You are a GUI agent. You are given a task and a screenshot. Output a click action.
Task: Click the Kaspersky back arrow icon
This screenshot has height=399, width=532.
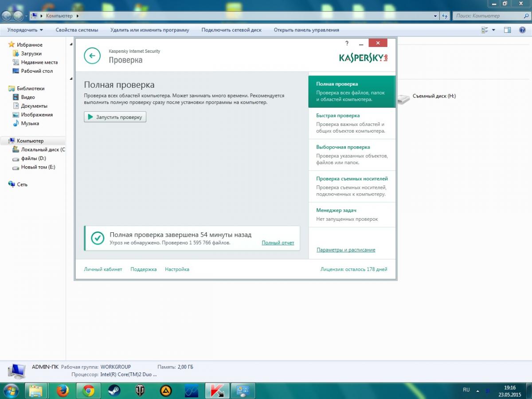pyautogui.click(x=92, y=55)
